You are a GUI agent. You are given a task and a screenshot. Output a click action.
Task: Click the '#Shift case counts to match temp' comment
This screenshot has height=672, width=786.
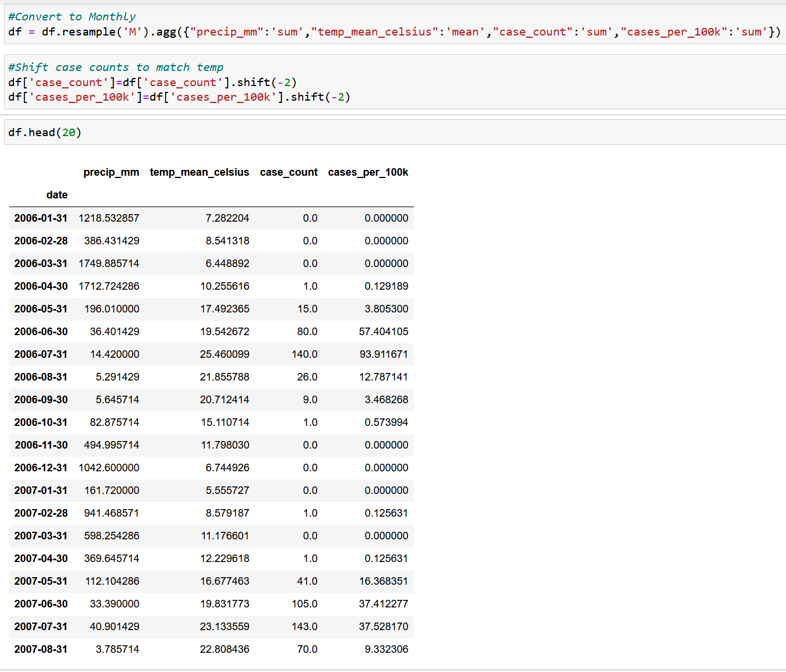point(115,67)
